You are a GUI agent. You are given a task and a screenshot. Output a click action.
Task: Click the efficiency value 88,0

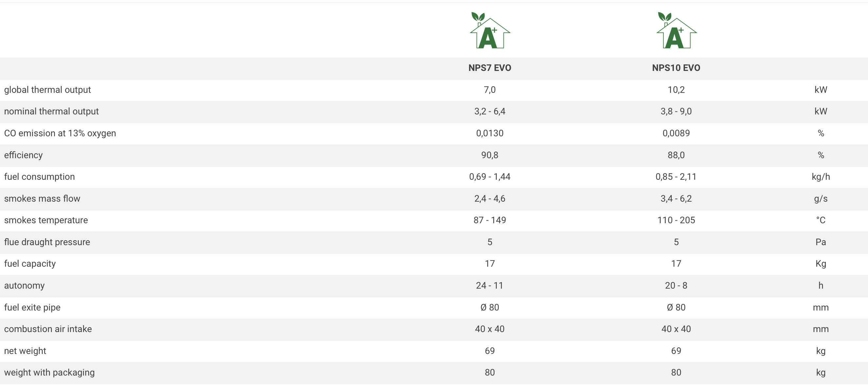[x=676, y=155]
